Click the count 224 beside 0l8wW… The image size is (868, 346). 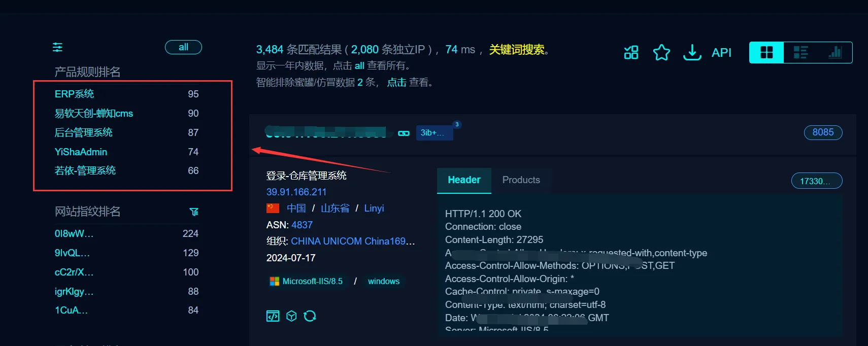click(190, 233)
